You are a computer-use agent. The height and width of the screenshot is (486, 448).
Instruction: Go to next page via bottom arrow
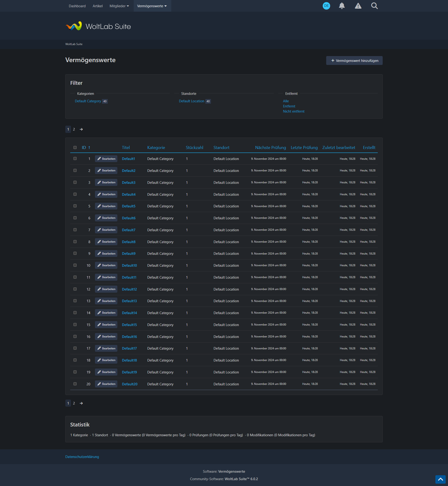pyautogui.click(x=81, y=403)
